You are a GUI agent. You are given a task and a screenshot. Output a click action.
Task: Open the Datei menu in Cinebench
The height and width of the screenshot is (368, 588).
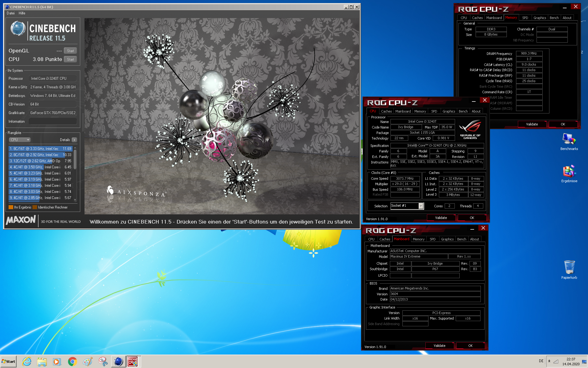11,13
